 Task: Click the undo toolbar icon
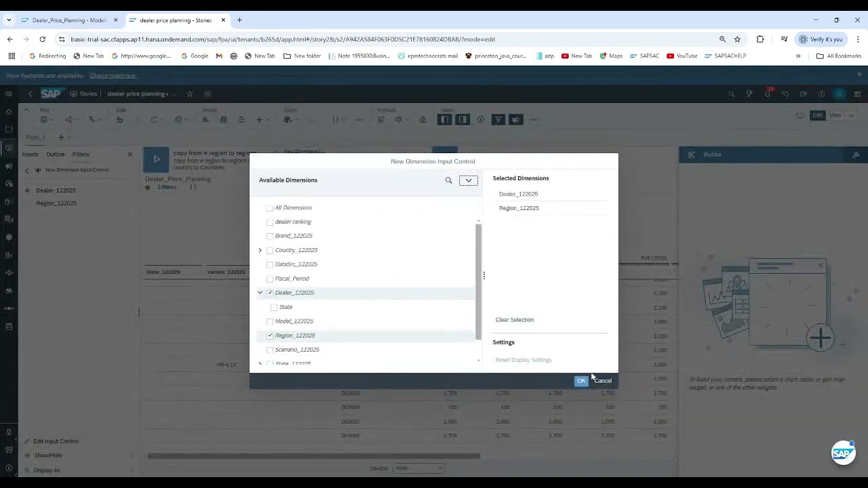pyautogui.click(x=119, y=120)
